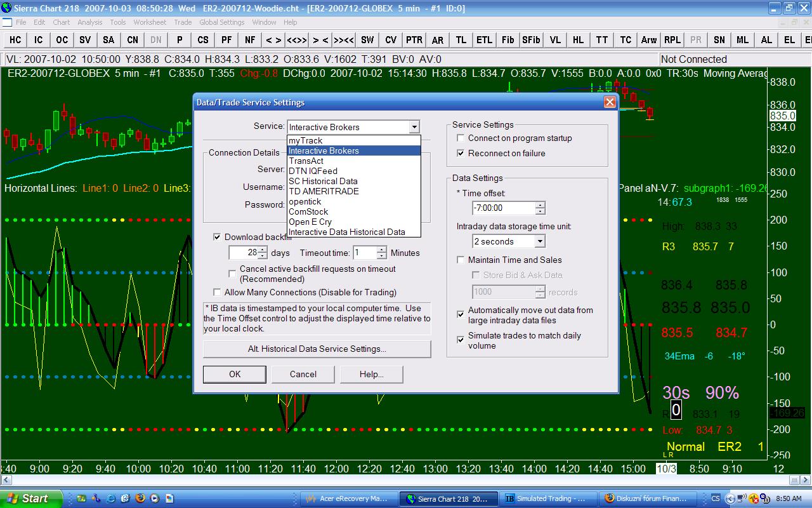Open intraday data storage time unit dropdown
Screen dimensions: 812x508
click(539, 241)
